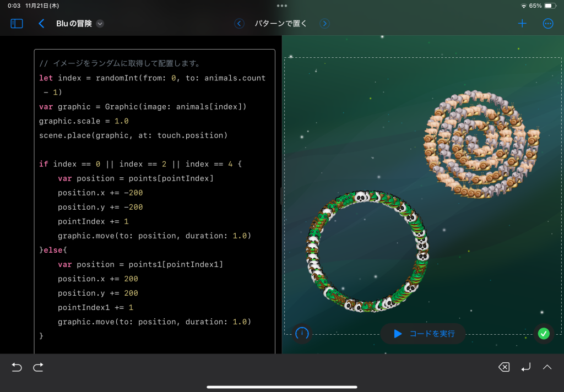Go back using the left chevron

[x=41, y=24]
